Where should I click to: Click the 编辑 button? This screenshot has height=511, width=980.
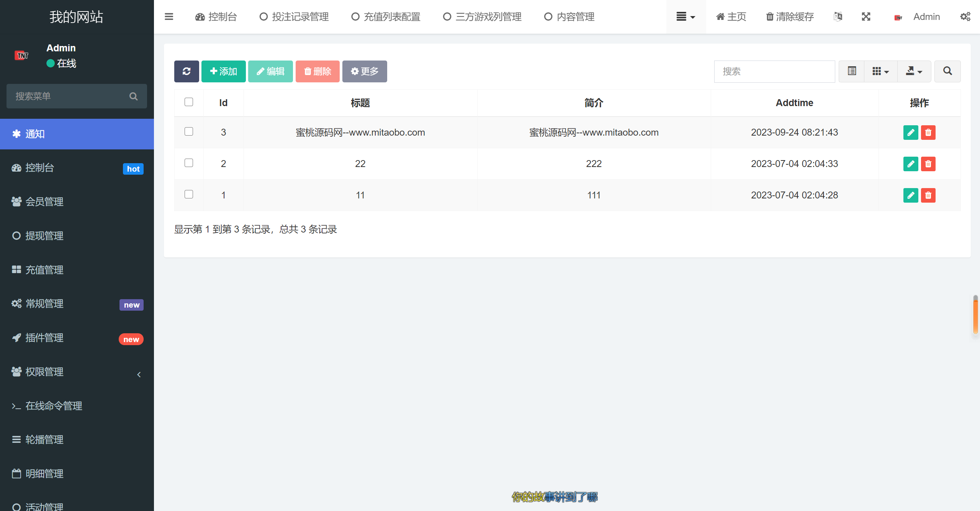coord(270,71)
